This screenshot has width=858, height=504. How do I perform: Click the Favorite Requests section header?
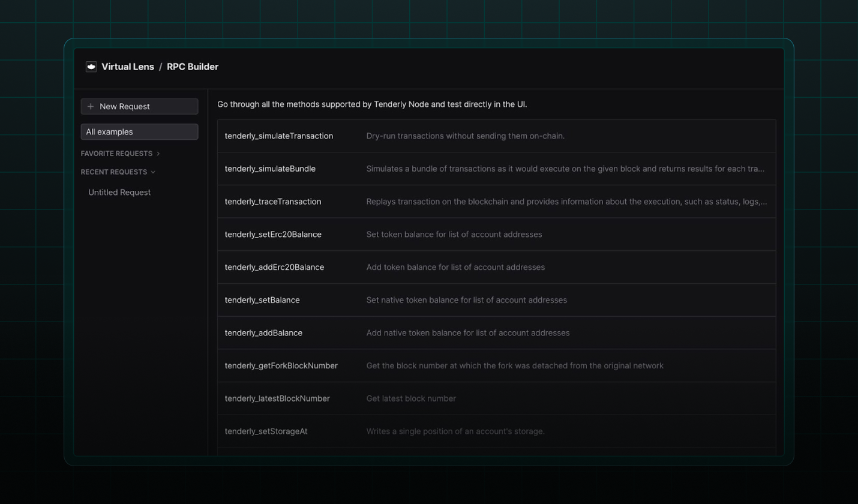(117, 154)
